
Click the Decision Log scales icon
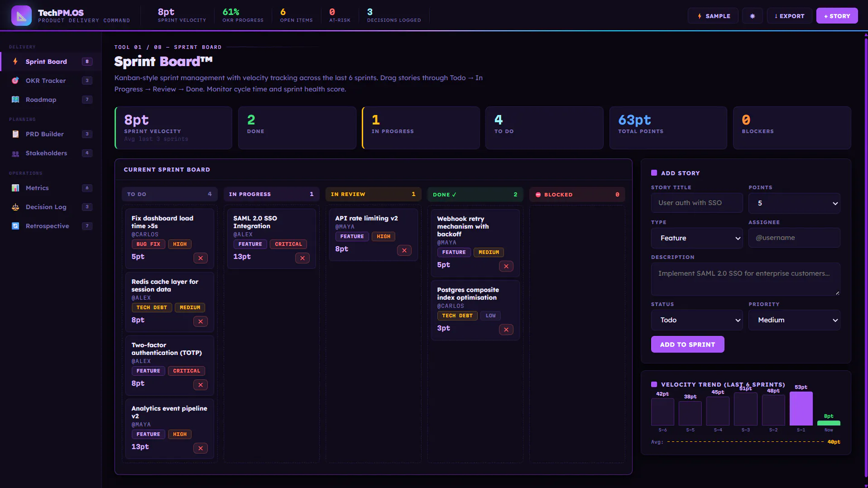point(15,207)
